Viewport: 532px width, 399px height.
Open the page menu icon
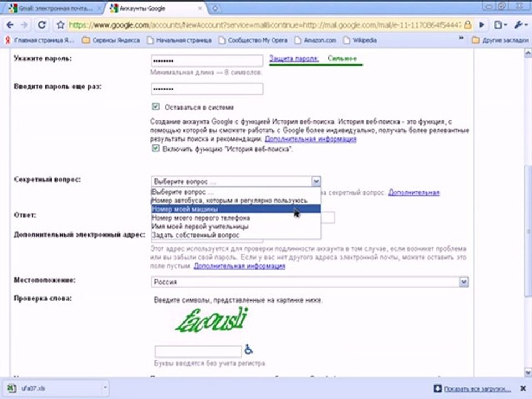pos(500,25)
